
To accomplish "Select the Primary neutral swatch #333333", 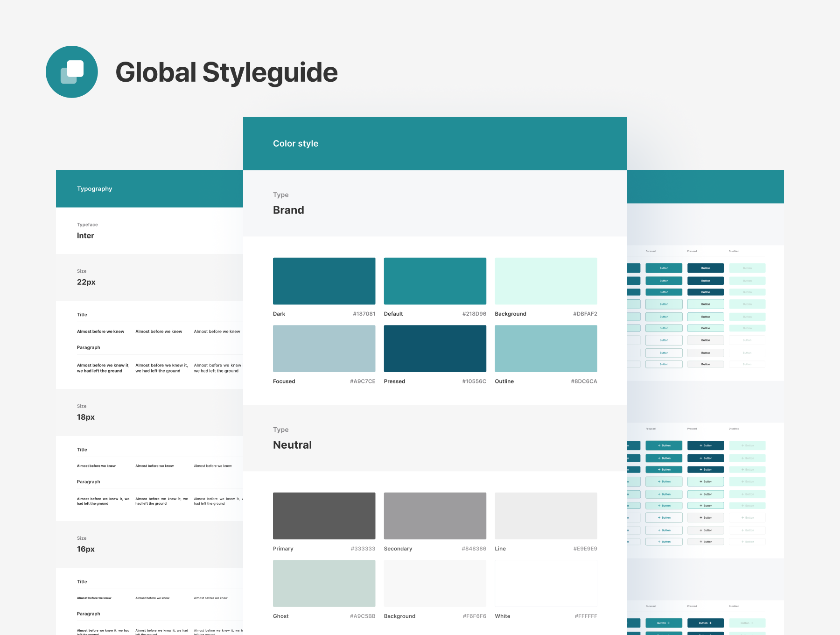I will coord(324,516).
